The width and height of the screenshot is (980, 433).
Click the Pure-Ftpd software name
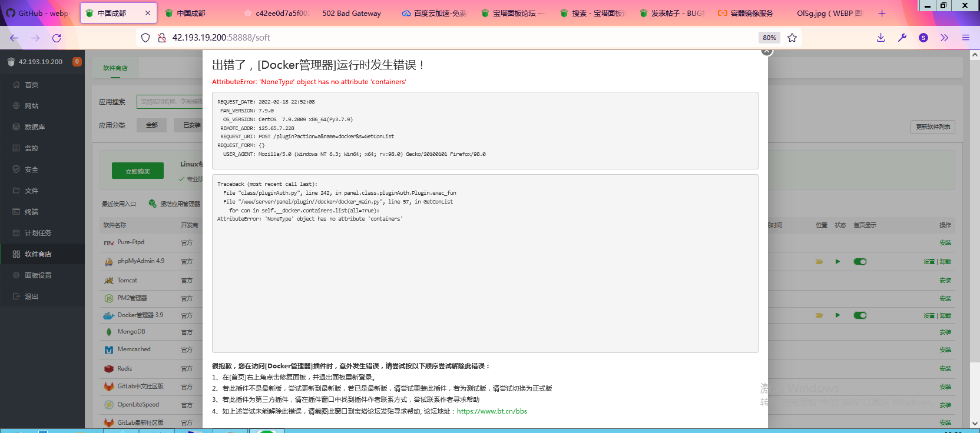point(131,242)
